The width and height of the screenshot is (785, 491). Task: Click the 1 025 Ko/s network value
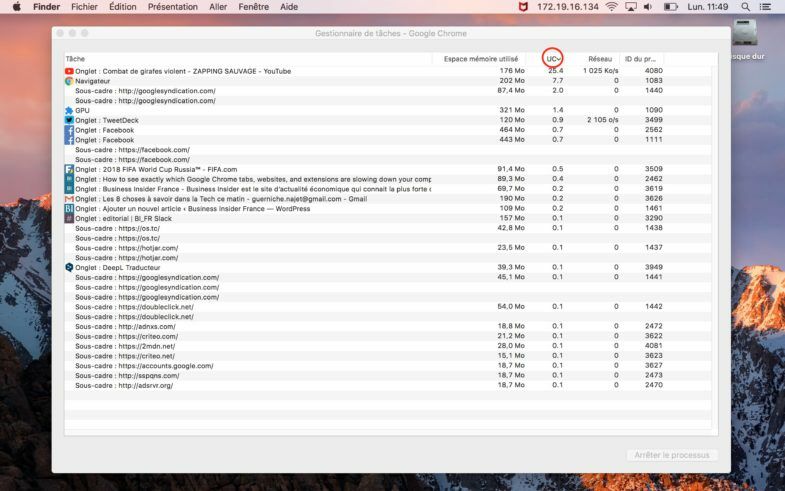point(600,71)
